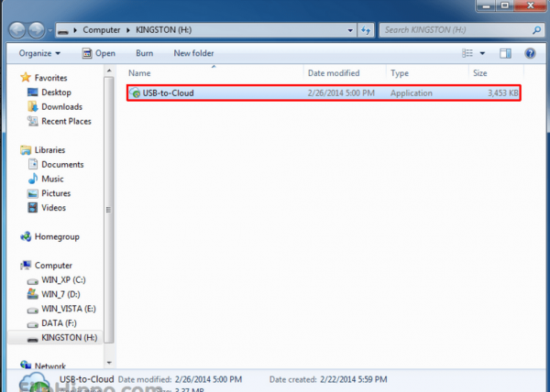Open the WIN_XP (C:) drive
This screenshot has width=550, height=392.
63,280
